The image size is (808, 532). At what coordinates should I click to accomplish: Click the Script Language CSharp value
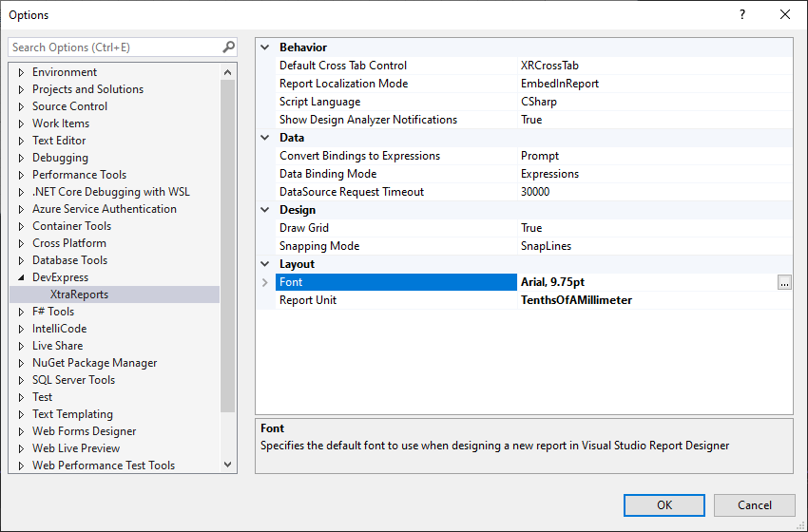pos(539,102)
